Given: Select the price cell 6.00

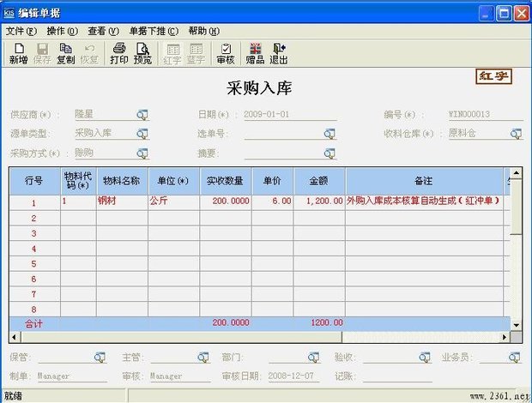Looking at the screenshot, I should [x=273, y=201].
